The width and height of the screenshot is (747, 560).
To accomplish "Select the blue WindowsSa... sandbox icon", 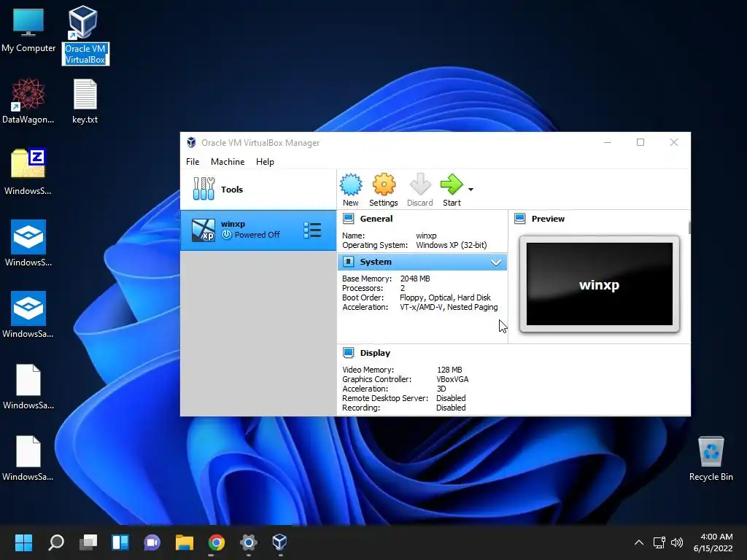I will click(28, 315).
